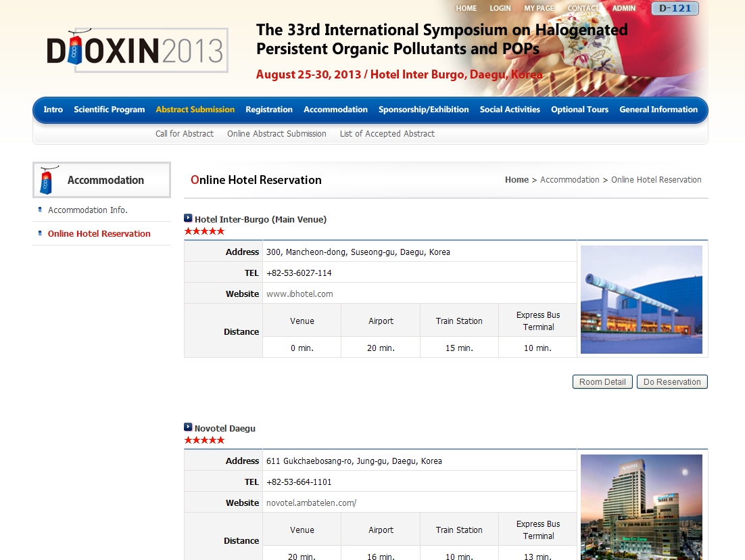Open the CONTACT link
Viewport: 745px width, 560px height.
(583, 8)
